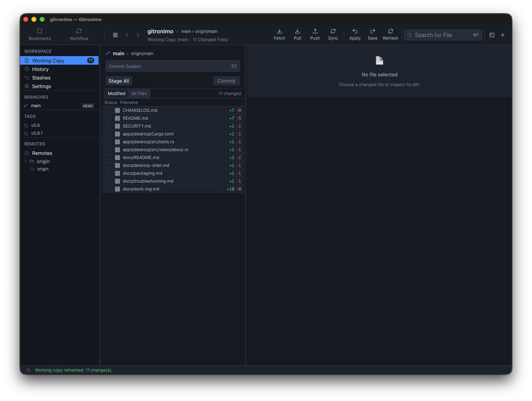Navigate back with the left chevron

coord(127,35)
